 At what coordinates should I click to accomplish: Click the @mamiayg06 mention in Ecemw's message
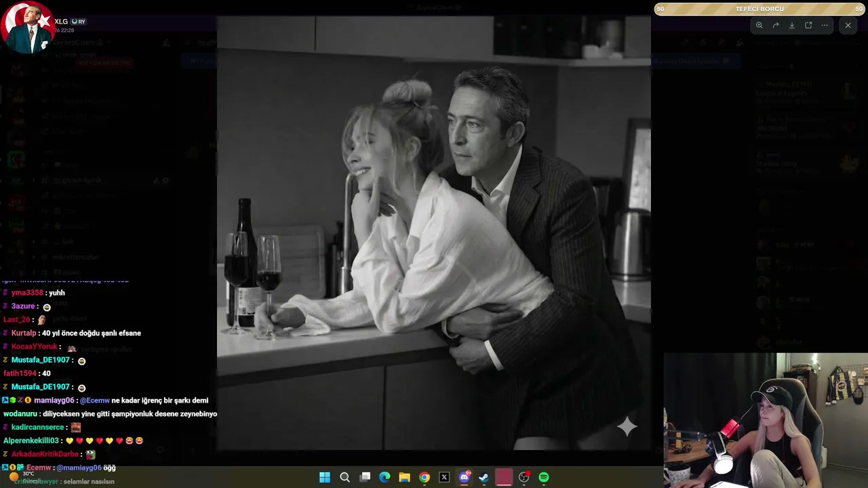[79, 468]
